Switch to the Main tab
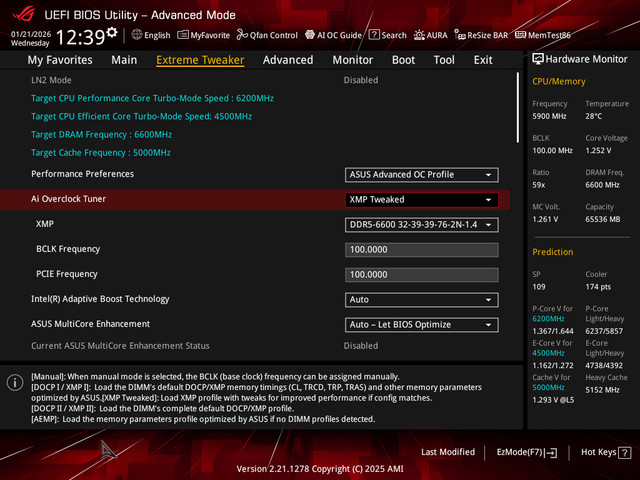Image resolution: width=640 pixels, height=480 pixels. (x=124, y=60)
